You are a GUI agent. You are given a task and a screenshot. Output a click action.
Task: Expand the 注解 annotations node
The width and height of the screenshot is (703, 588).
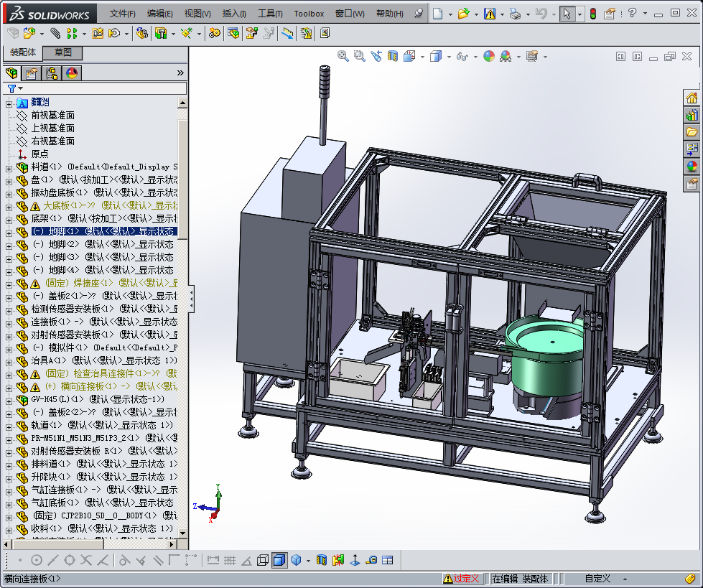(x=9, y=103)
